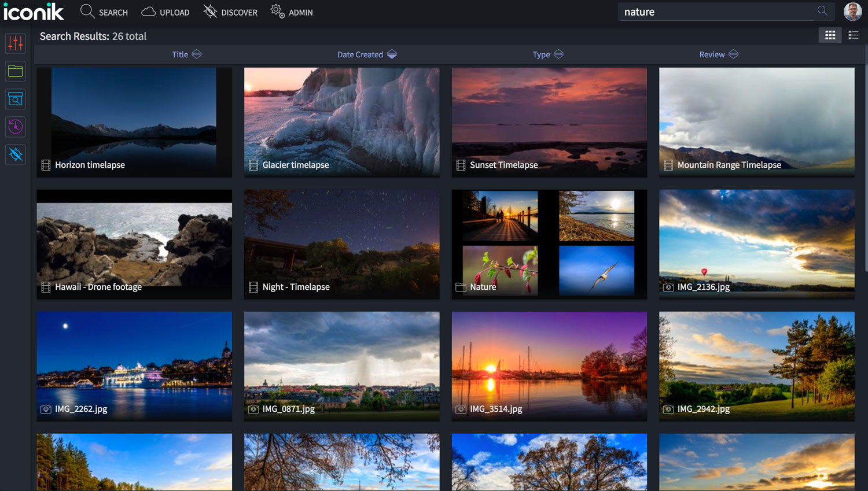This screenshot has width=868, height=491.
Task: Click the camera icon beside IMG_2136.jpg
Action: coord(668,287)
